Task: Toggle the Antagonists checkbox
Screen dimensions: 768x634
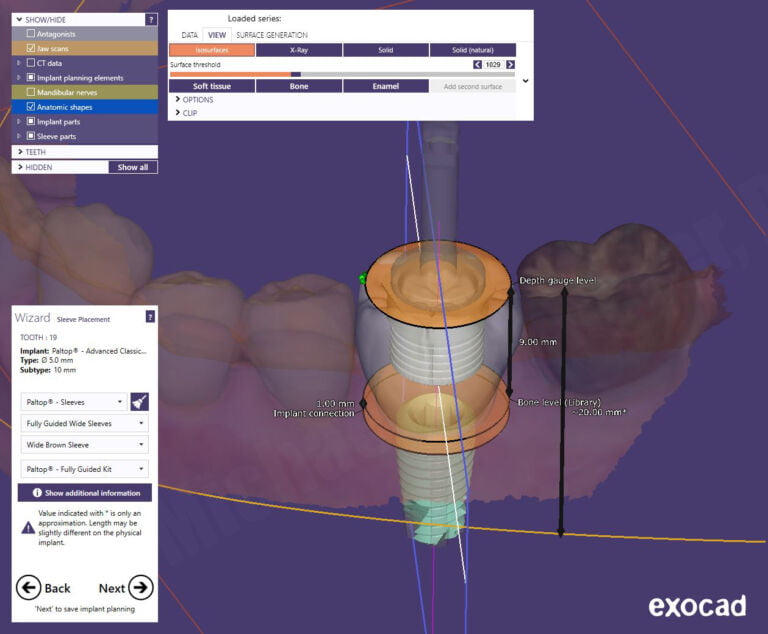Action: 31,33
